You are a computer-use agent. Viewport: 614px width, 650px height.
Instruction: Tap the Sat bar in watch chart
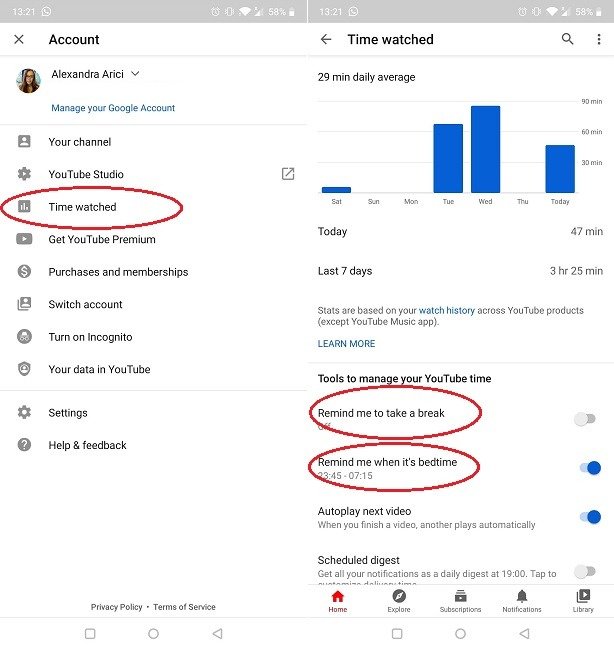[336, 190]
